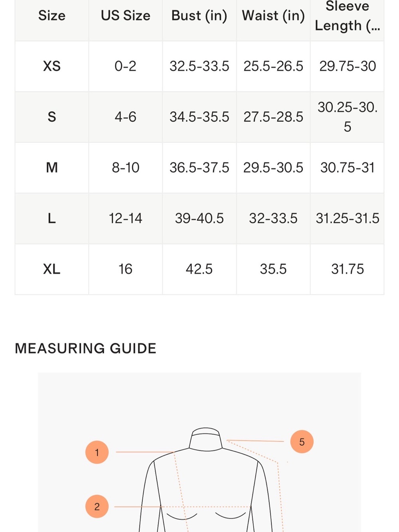Click the 32.5-33.5 bust cell

click(199, 66)
